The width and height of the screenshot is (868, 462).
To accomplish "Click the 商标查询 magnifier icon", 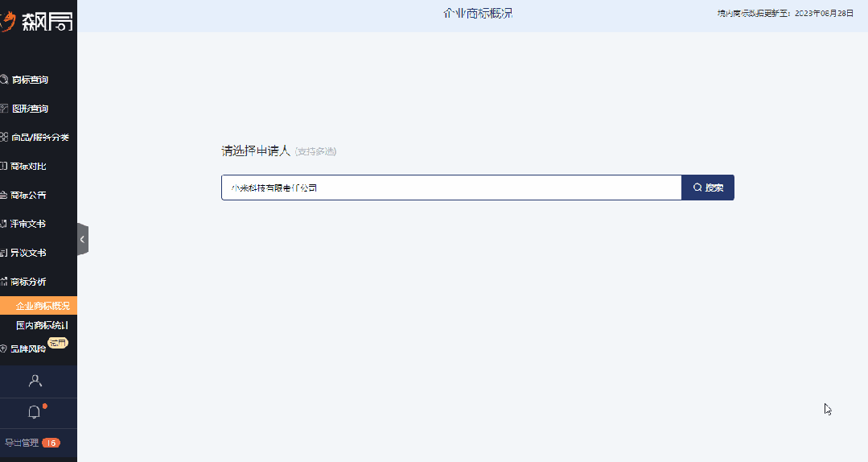I will tap(4, 80).
